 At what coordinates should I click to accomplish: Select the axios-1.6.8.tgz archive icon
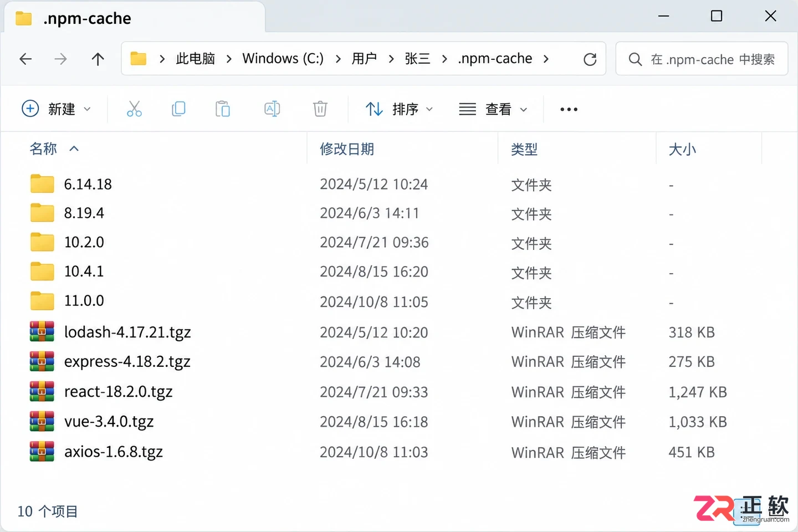click(x=42, y=451)
